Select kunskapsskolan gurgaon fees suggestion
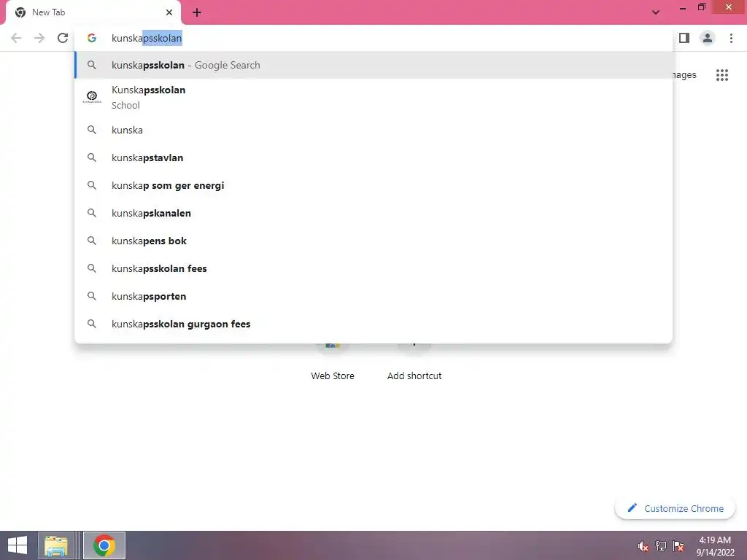 tap(374, 324)
